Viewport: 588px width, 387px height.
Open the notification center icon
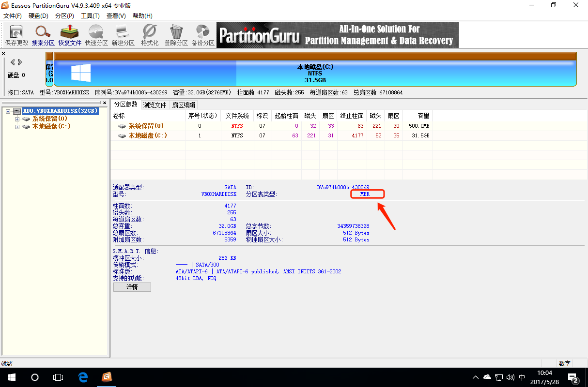pyautogui.click(x=573, y=377)
